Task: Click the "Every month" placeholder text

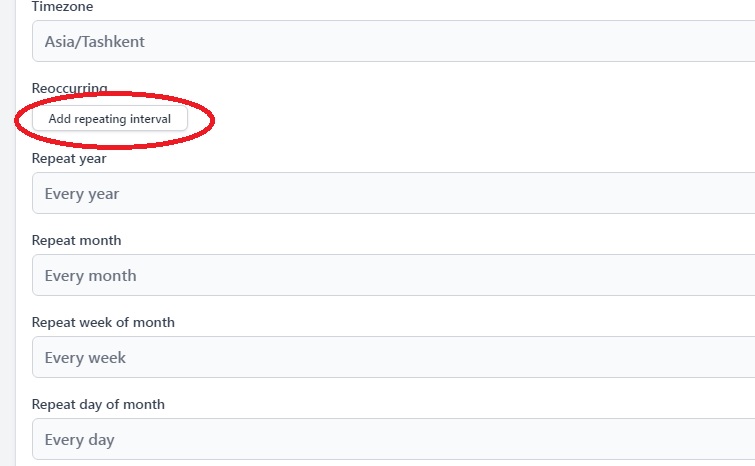Action: pos(90,276)
